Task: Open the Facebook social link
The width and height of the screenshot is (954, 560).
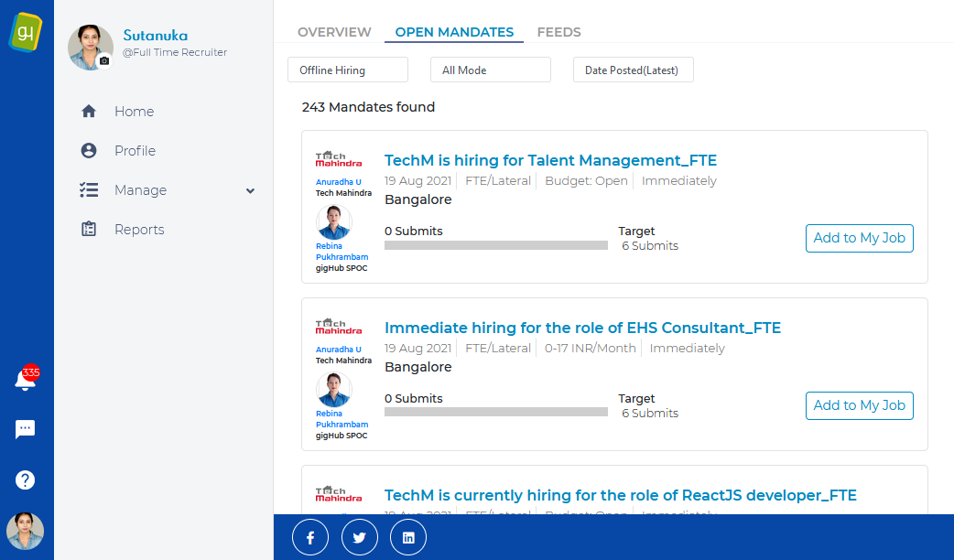Action: coord(309,538)
